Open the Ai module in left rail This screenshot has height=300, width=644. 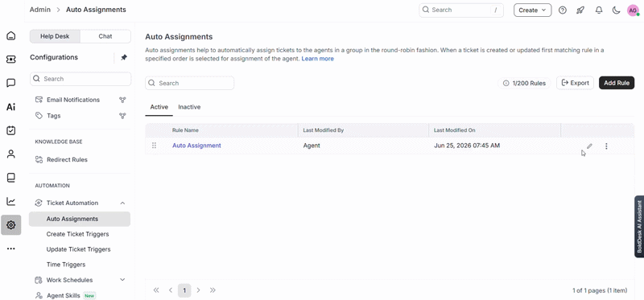(11, 107)
